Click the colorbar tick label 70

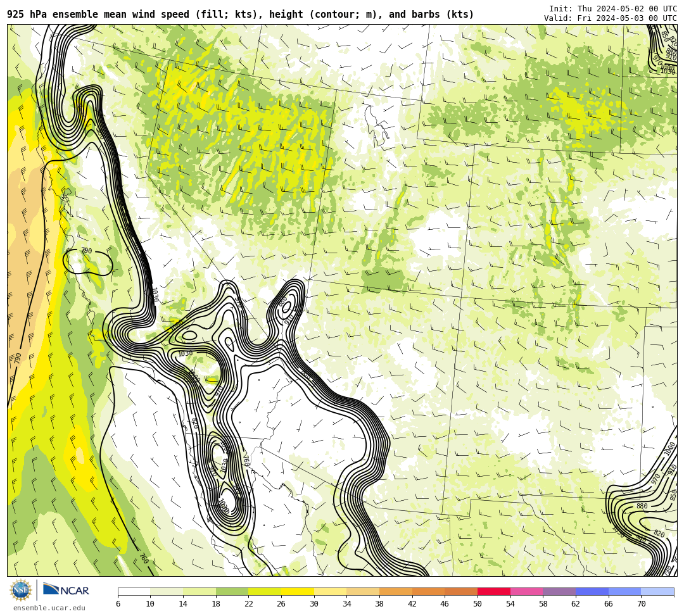[x=641, y=604]
